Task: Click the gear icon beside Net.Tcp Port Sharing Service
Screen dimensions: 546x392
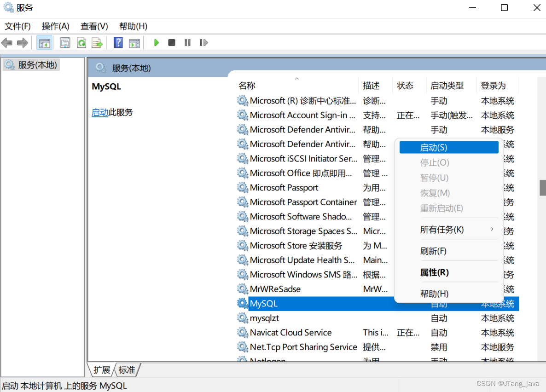Action: coord(242,347)
